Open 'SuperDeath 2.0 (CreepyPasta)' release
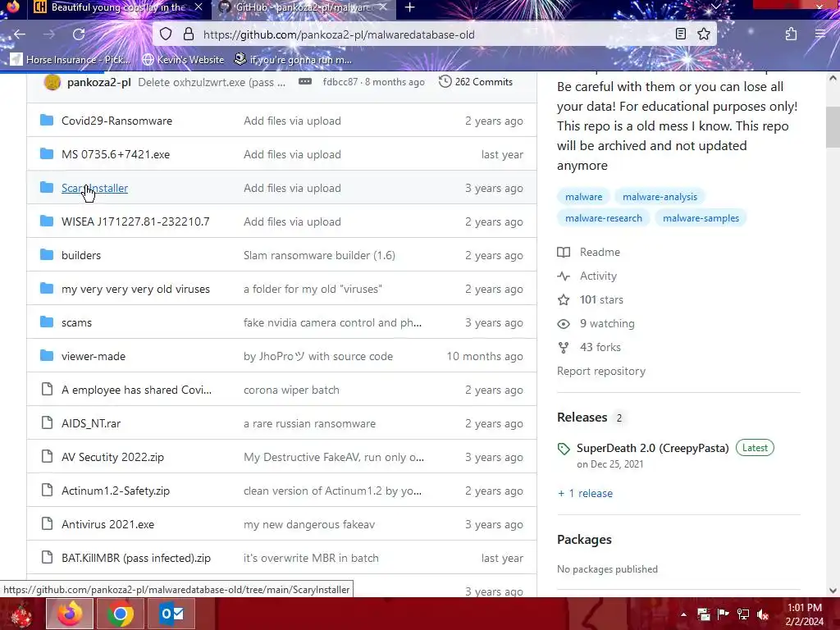Screen dimensions: 840x630 click(652, 449)
